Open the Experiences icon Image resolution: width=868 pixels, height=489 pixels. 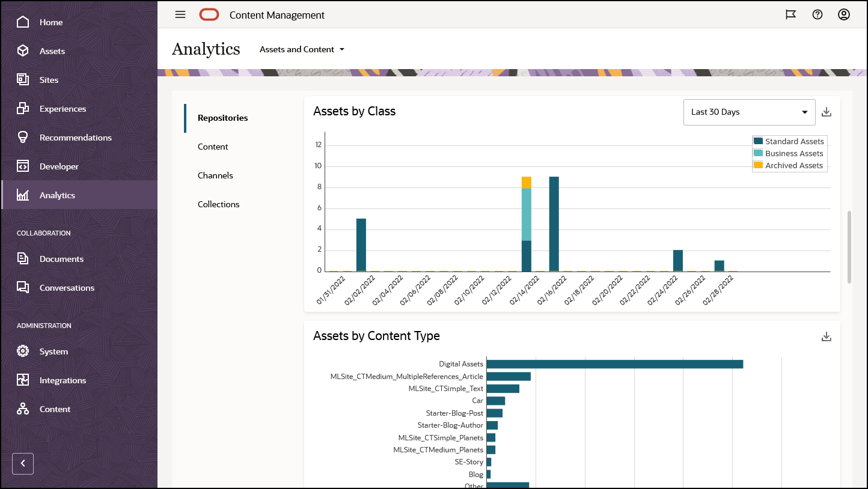point(23,109)
